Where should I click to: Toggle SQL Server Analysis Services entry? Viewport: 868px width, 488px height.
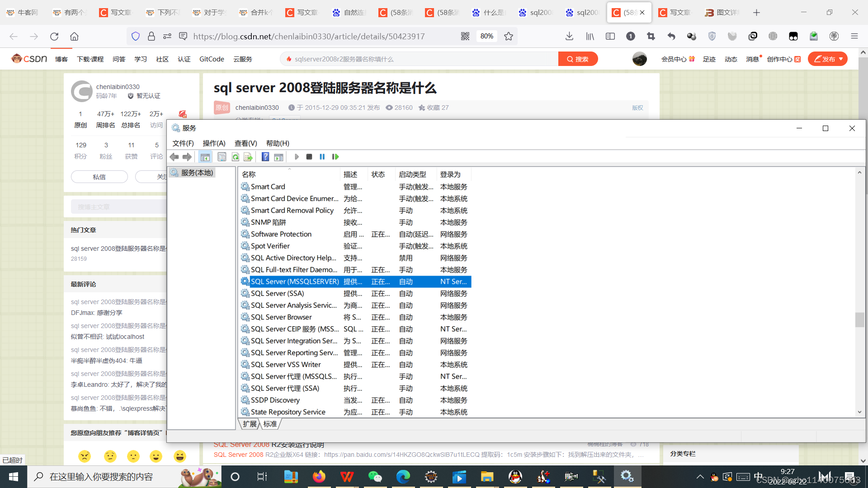tap(293, 305)
